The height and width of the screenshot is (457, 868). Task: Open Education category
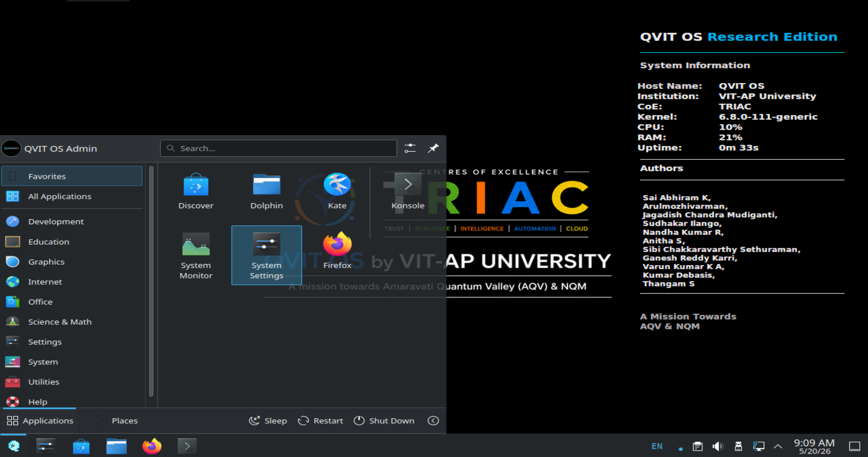coord(72,242)
